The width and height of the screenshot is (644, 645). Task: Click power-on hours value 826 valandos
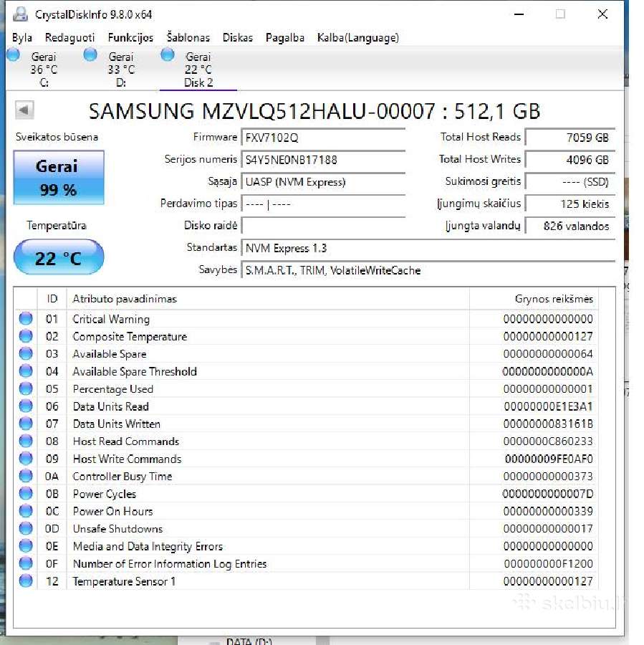pyautogui.click(x=570, y=226)
